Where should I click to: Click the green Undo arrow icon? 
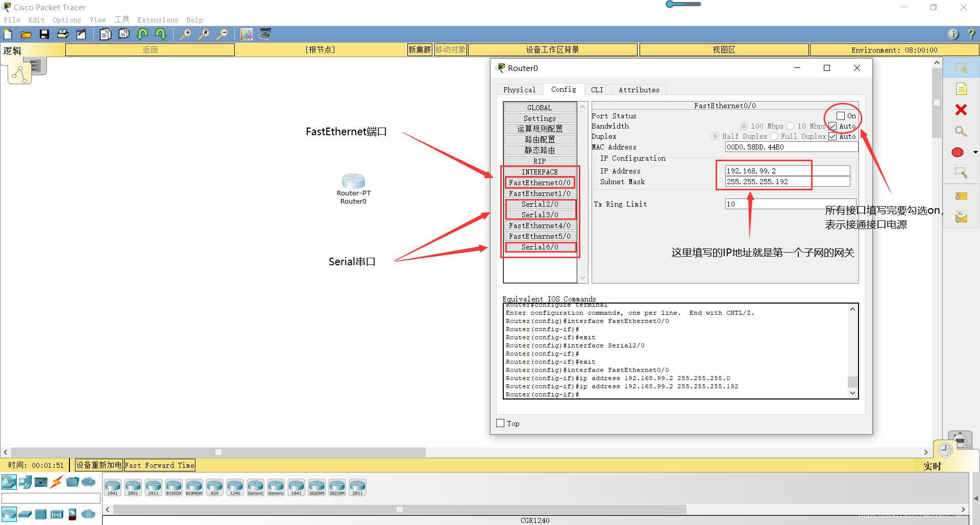[142, 34]
